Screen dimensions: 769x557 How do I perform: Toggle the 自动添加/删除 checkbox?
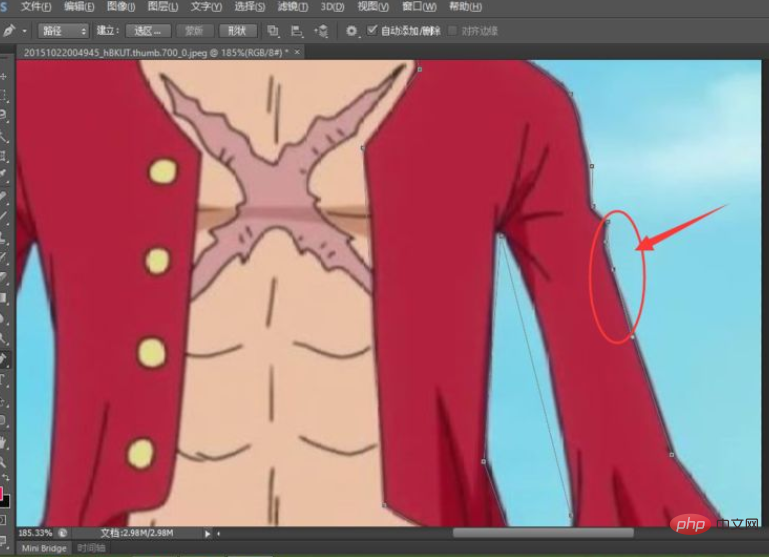tap(372, 30)
